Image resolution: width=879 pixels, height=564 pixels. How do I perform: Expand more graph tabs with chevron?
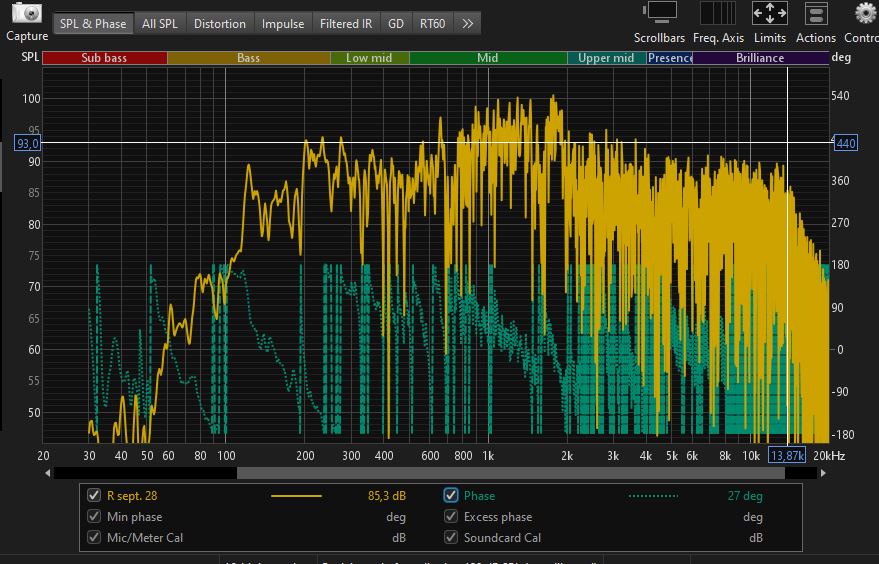point(467,23)
